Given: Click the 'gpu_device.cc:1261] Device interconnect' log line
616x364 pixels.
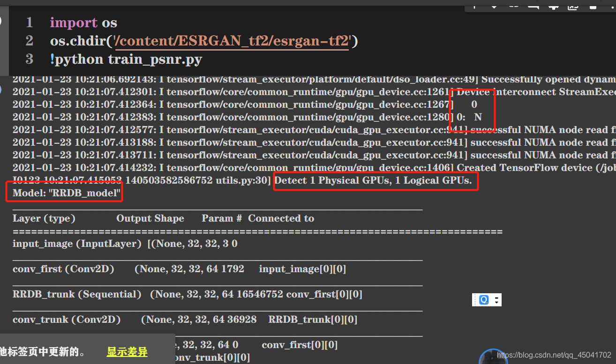Looking at the screenshot, I should (314, 92).
